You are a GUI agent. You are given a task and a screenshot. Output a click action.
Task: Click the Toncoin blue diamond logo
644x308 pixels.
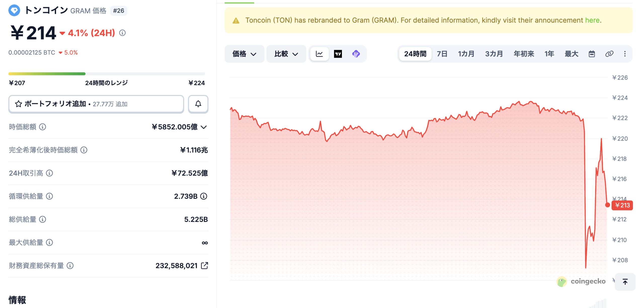point(14,10)
